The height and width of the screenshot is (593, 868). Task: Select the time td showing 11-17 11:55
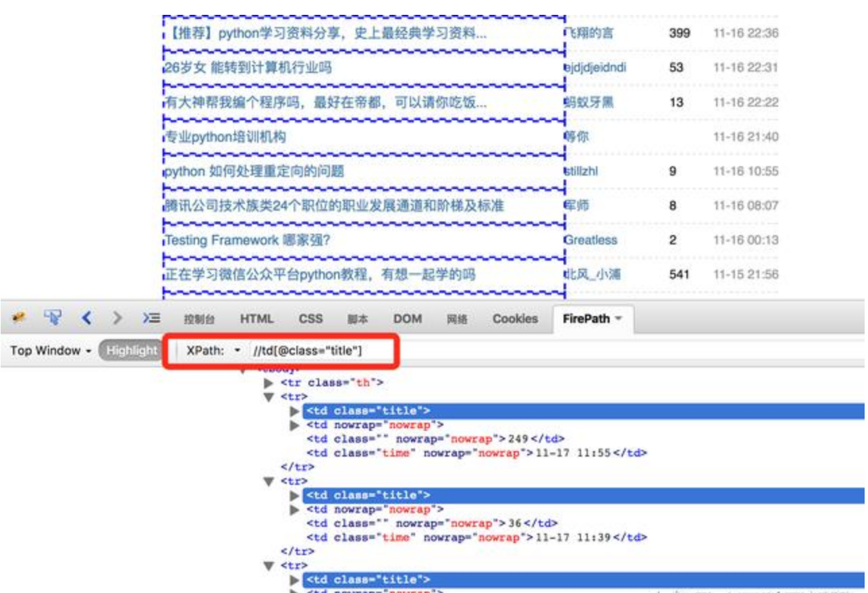[x=477, y=453]
